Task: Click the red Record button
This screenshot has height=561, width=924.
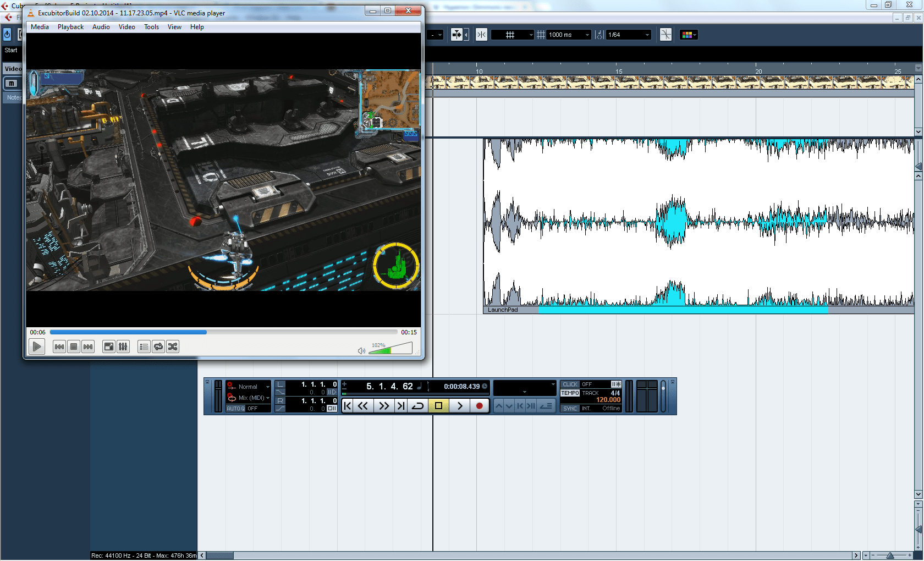Action: [480, 406]
